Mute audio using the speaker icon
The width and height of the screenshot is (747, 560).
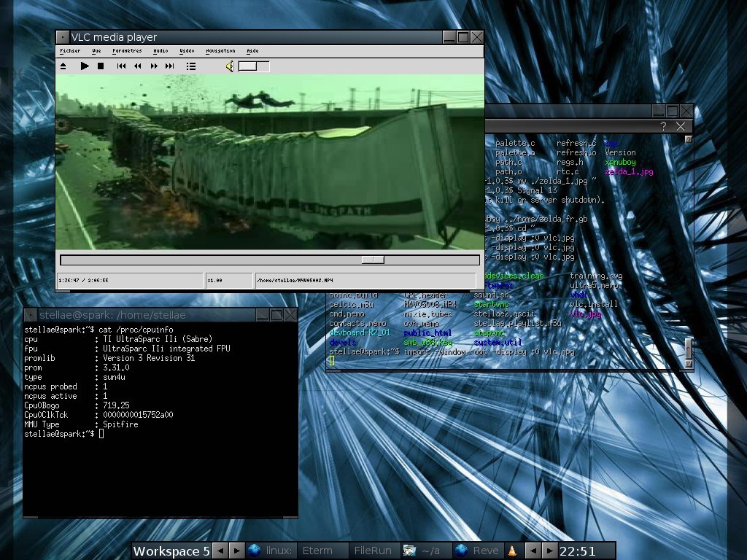230,66
